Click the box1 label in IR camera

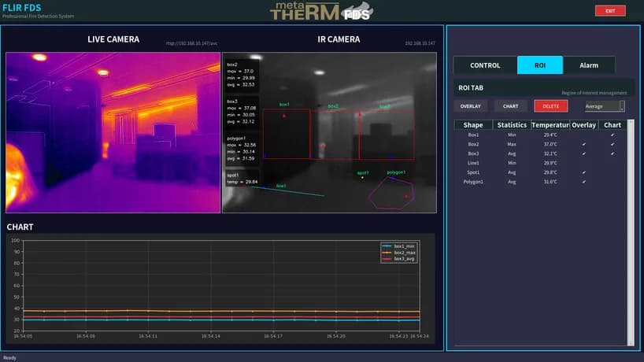(284, 105)
